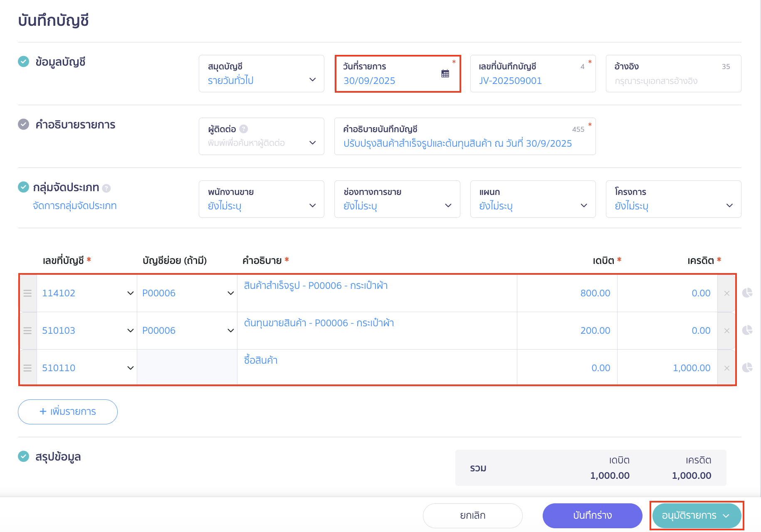Toggle the คำอธิบายรายการ section check mark
The image size is (761, 532).
tap(24, 124)
